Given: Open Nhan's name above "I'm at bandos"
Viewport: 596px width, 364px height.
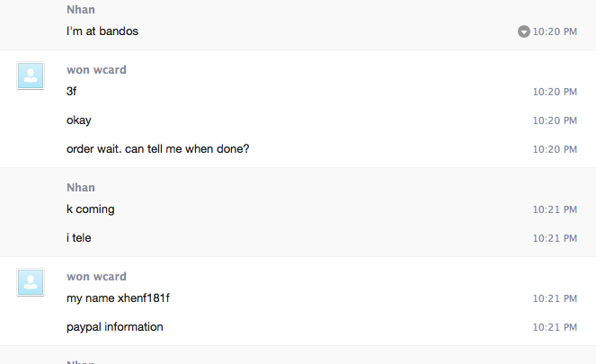Looking at the screenshot, I should (81, 10).
